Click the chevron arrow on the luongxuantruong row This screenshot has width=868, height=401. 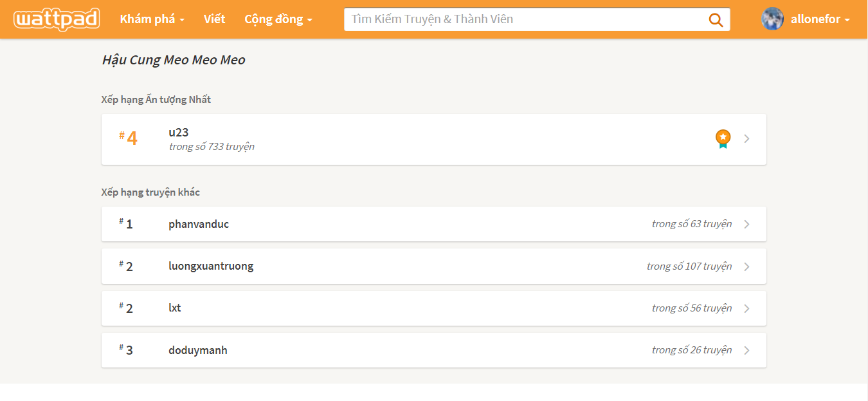point(746,266)
